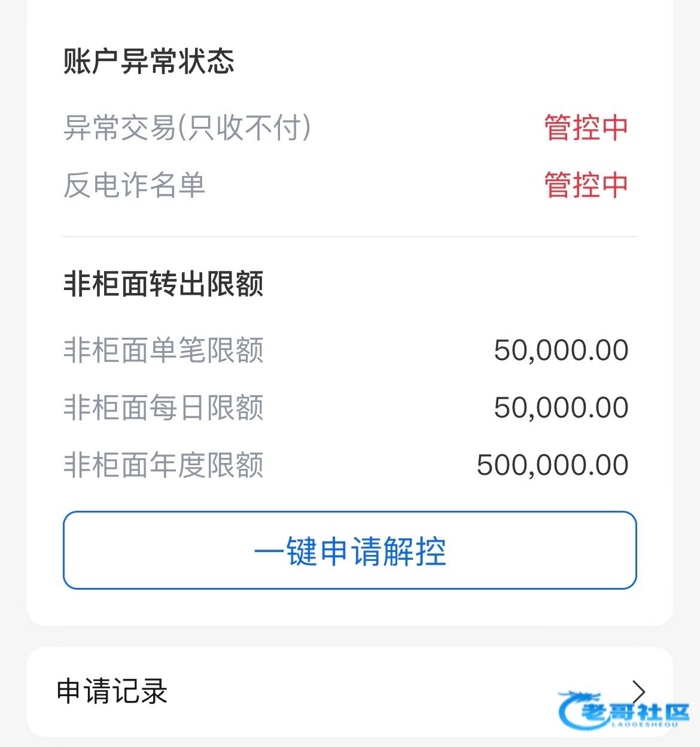
Task: Tap 管控中 status beside 异常交易
Action: tap(586, 127)
